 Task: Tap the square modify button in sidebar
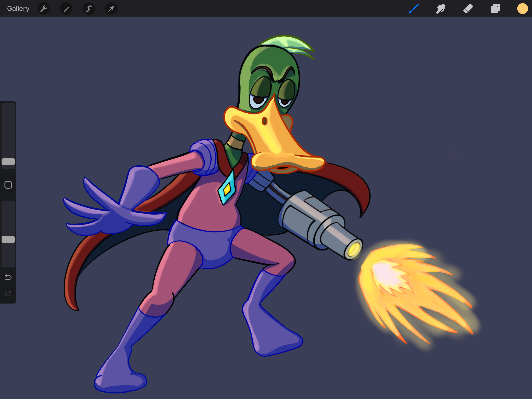[x=8, y=185]
